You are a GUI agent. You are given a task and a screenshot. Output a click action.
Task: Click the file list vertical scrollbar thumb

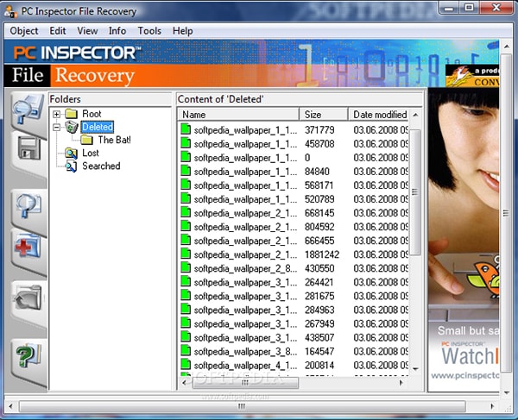point(415,192)
